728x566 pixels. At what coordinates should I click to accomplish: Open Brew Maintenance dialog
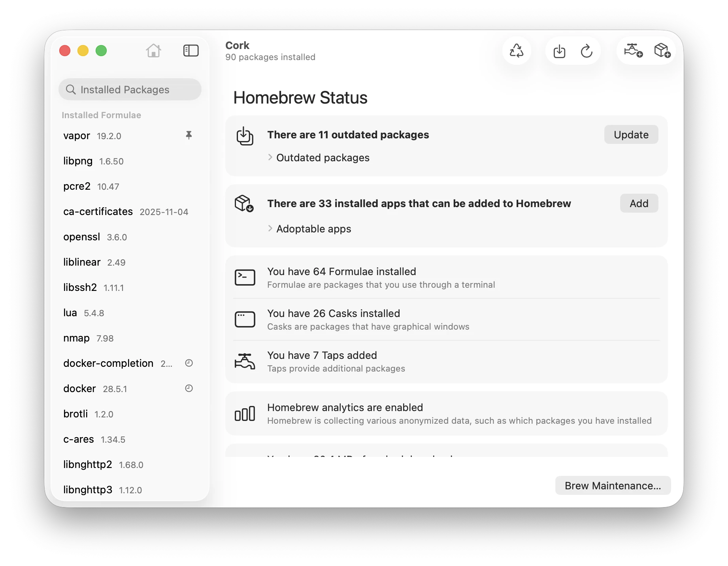pos(613,486)
